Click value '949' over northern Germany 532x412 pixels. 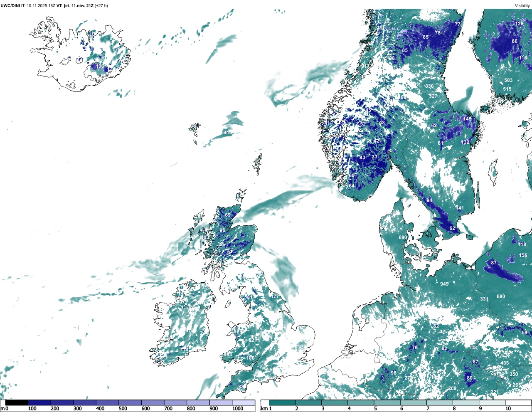click(444, 284)
